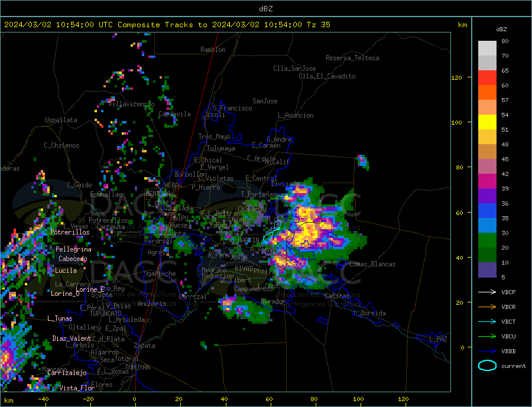The width and height of the screenshot is (532, 407).
Task: Click the cyan VBCT arrow in legend
Action: [x=488, y=321]
